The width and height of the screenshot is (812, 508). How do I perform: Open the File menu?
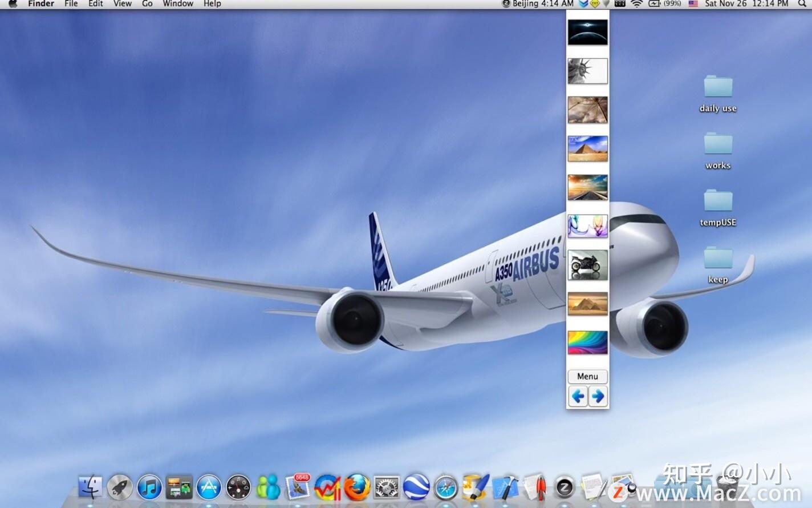71,3
